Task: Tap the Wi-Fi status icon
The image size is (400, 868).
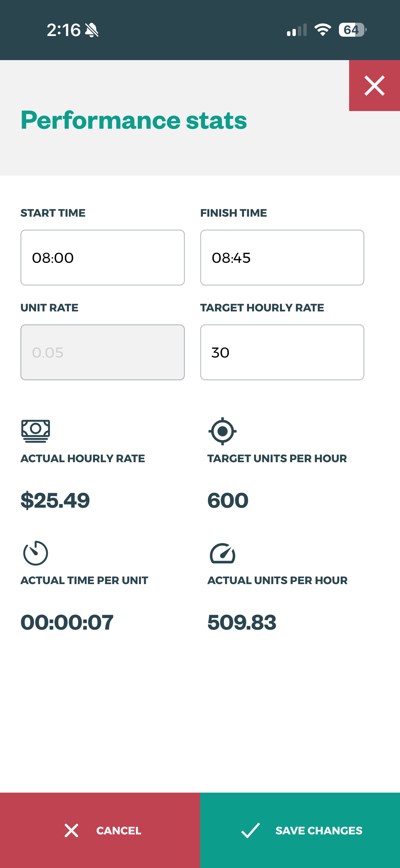Action: tap(323, 30)
